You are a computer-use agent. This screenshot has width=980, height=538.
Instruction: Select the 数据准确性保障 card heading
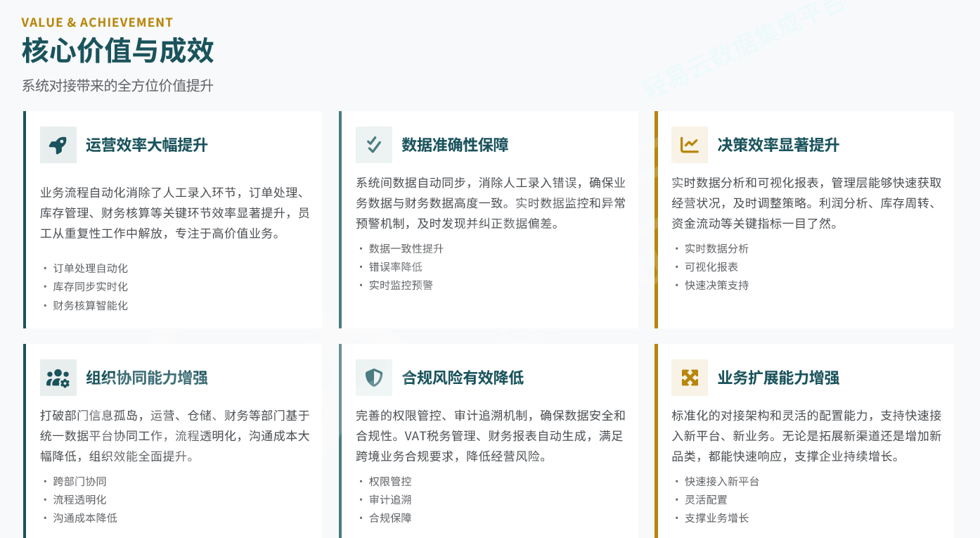(x=454, y=145)
